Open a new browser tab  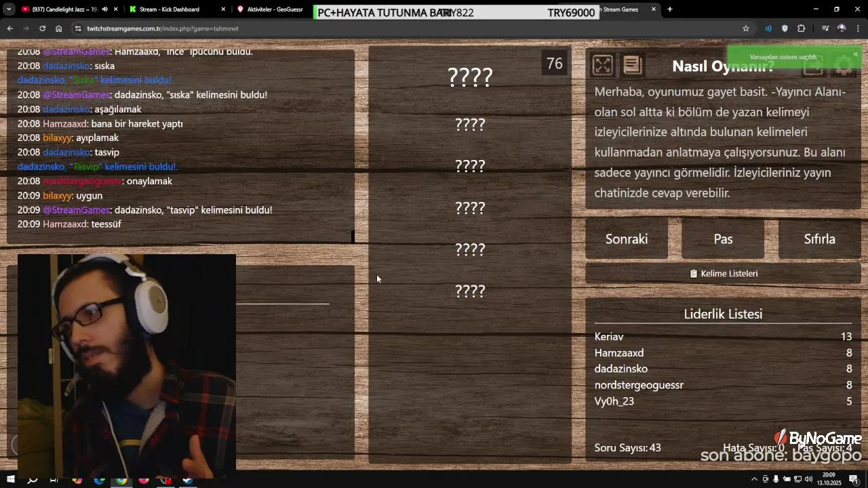tap(670, 9)
